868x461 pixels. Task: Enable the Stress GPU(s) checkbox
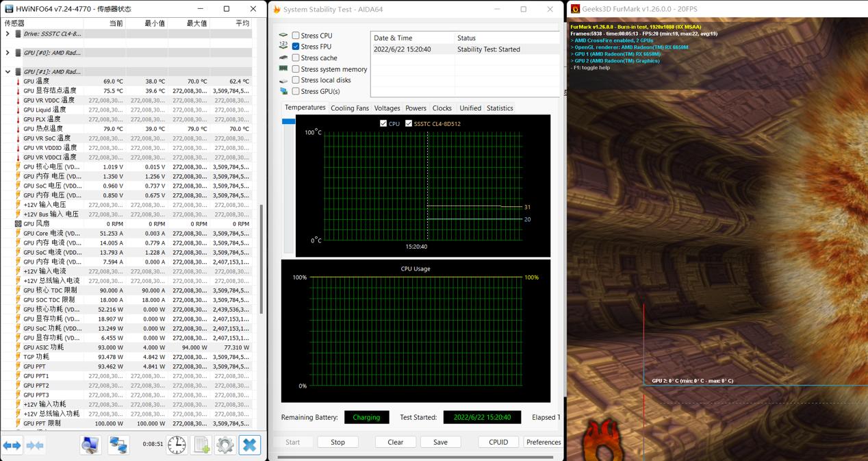[296, 91]
